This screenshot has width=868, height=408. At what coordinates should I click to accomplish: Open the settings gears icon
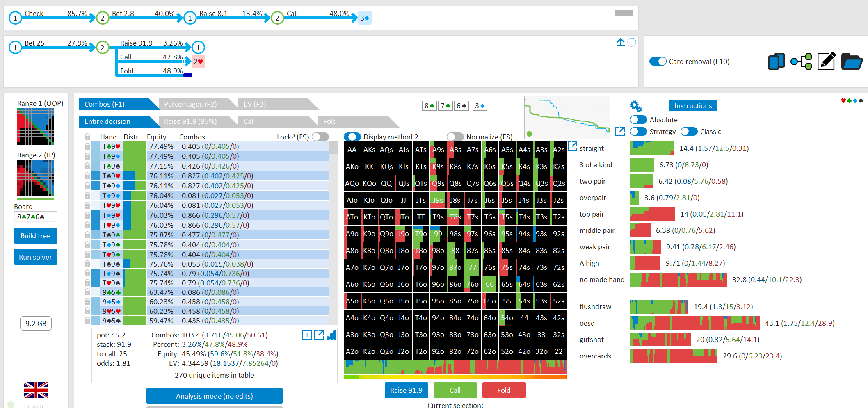[636, 106]
